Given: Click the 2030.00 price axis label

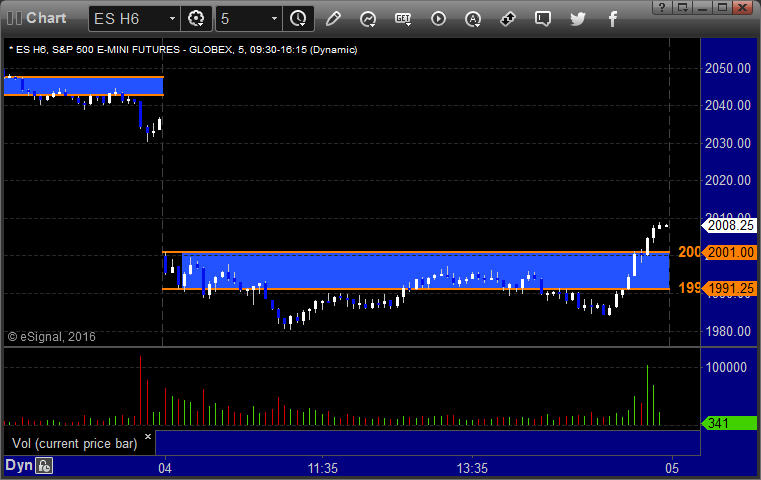Looking at the screenshot, I should 728,143.
